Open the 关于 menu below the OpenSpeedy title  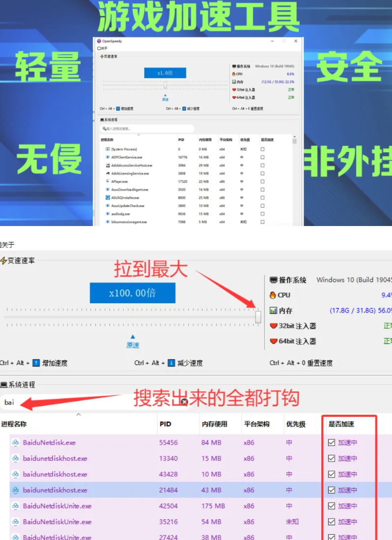point(103,48)
